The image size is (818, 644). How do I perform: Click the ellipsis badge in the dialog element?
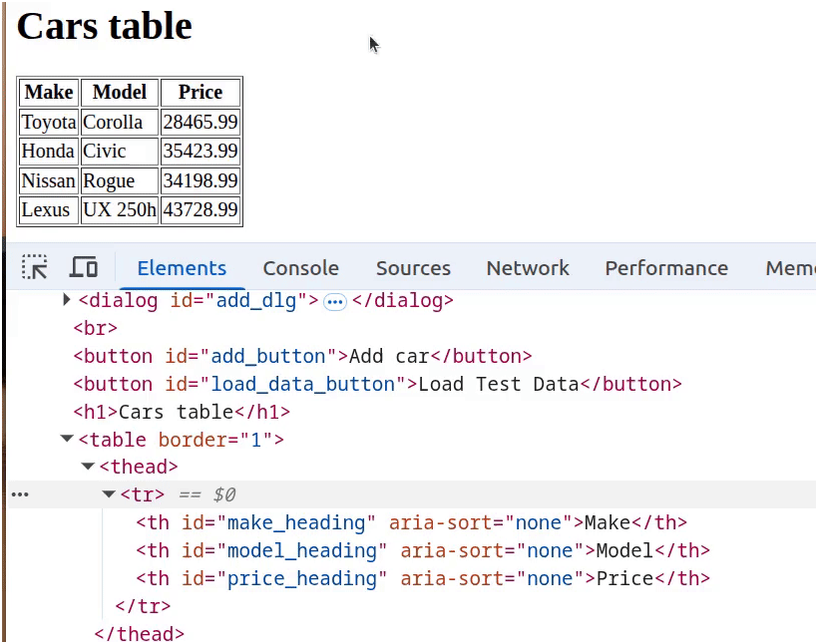(335, 301)
